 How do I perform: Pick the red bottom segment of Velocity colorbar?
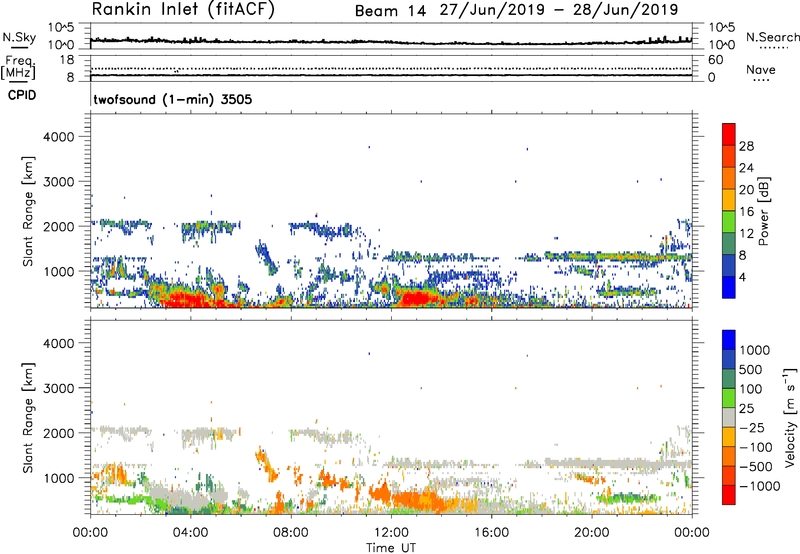pyautogui.click(x=729, y=495)
